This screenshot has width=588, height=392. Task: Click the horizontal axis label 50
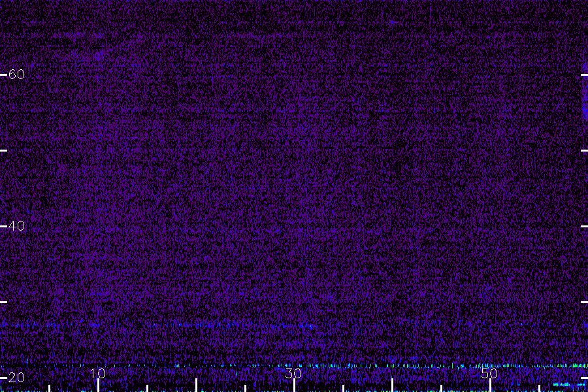[489, 373]
